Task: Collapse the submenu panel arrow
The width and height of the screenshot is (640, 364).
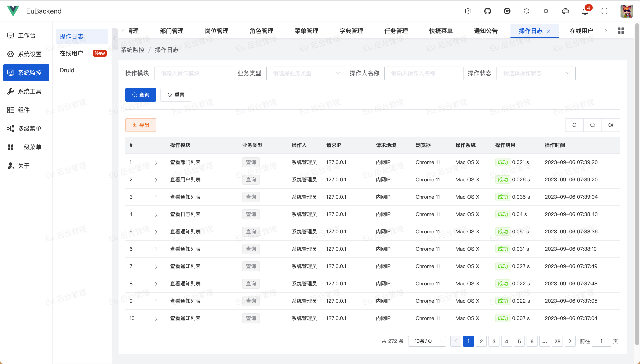Action: point(115,39)
